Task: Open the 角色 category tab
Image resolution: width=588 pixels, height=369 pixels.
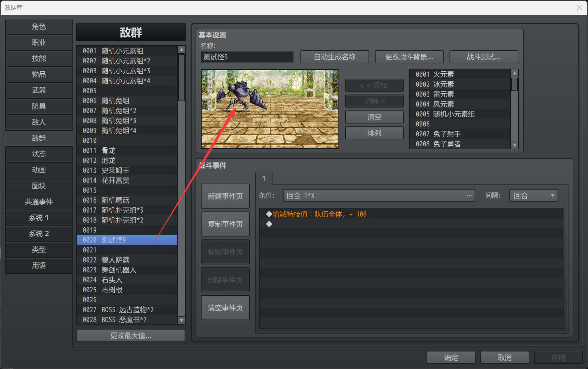Action: click(x=39, y=27)
